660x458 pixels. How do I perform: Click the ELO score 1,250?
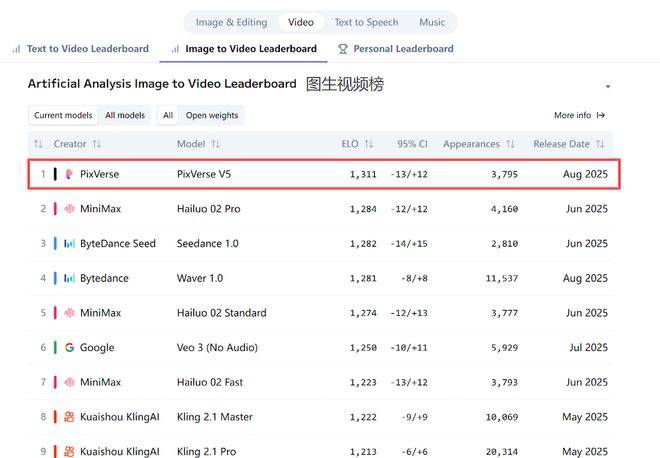363,348
